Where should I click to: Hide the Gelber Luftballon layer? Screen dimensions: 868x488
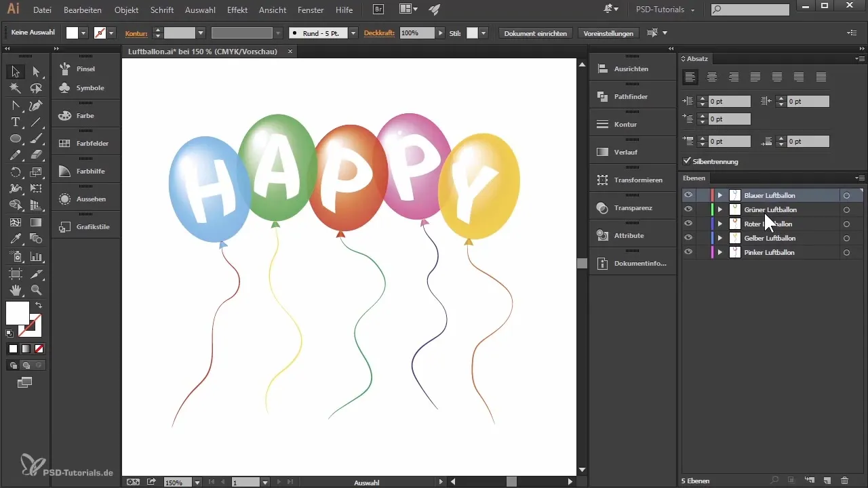pos(688,238)
